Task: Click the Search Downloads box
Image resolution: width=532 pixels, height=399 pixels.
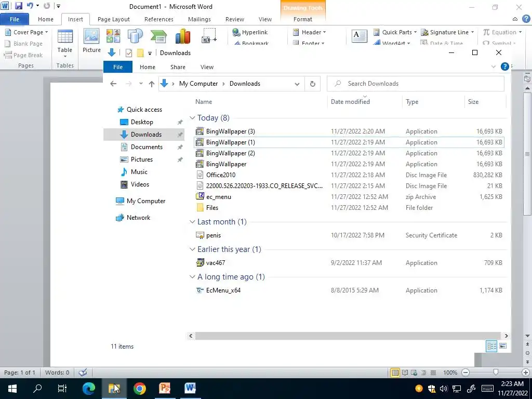Action: click(415, 84)
